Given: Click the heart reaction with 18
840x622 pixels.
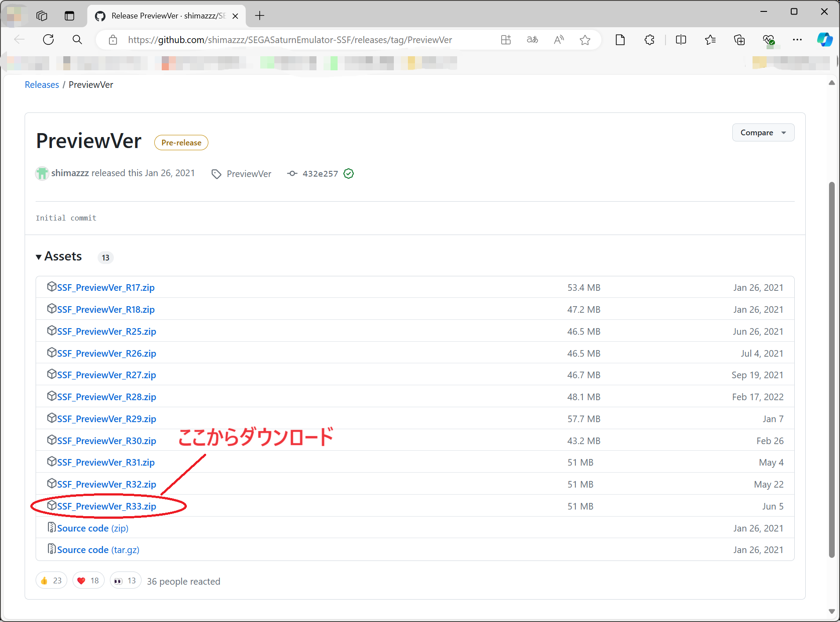Looking at the screenshot, I should tap(88, 581).
